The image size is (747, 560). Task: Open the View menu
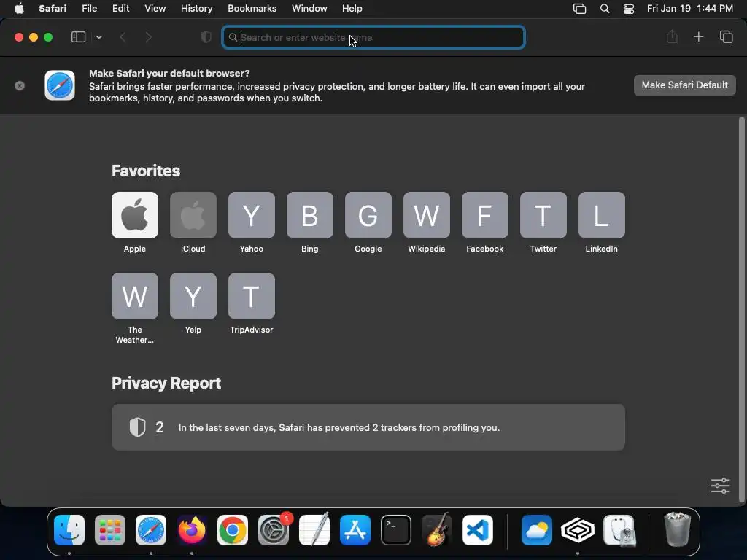[155, 8]
